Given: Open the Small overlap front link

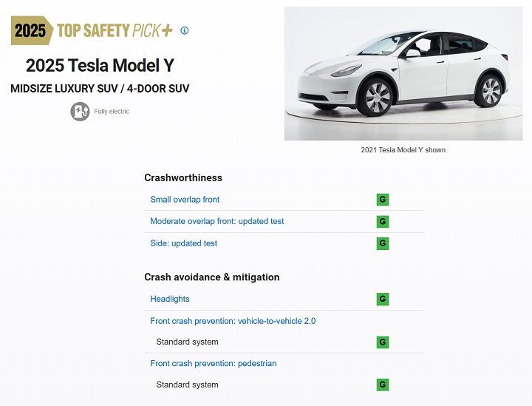Looking at the screenshot, I should tap(185, 200).
